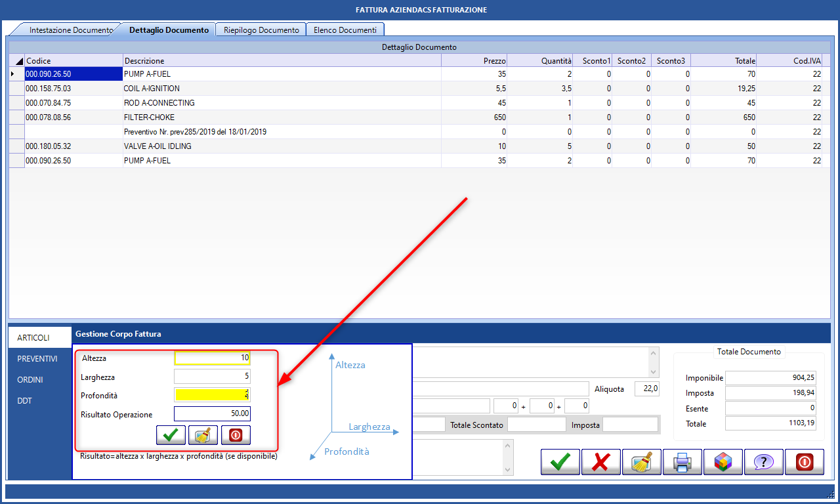Click the Risultato Operazione field showing 50.00
840x504 pixels.
click(x=212, y=414)
